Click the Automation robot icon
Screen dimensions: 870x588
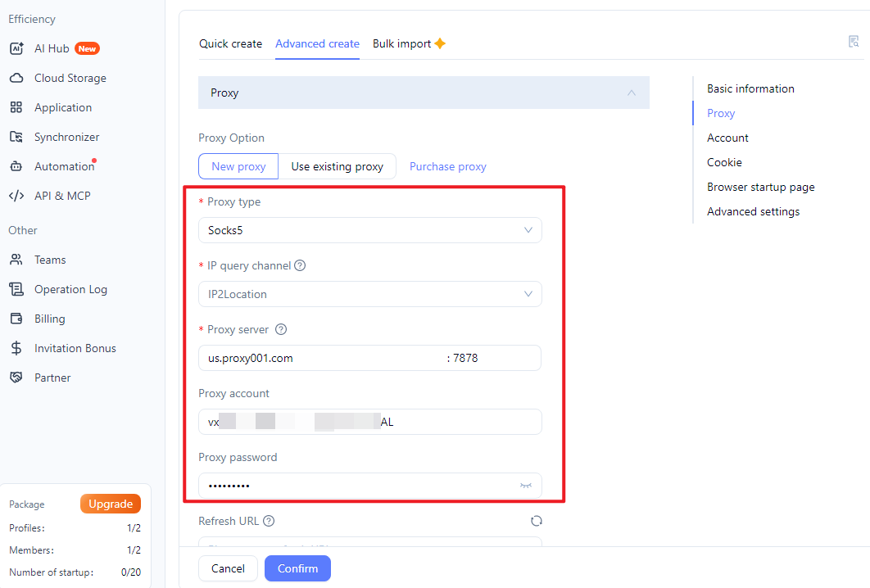(16, 166)
